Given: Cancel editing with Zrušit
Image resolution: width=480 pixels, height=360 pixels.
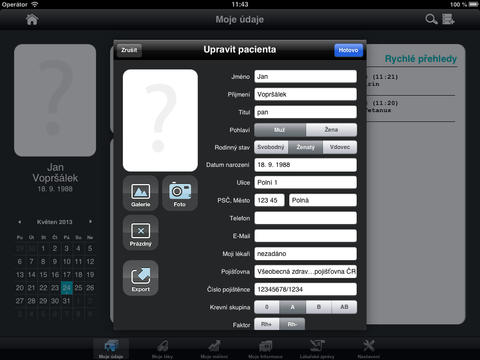Looking at the screenshot, I should [x=129, y=50].
